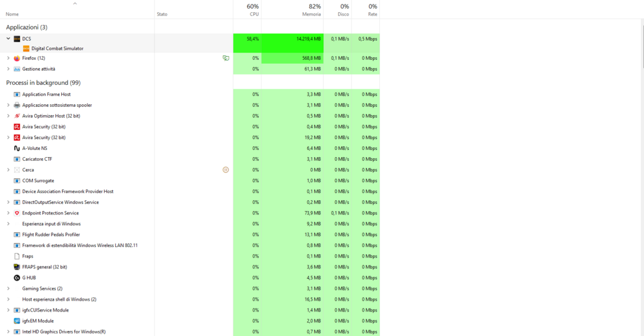Select the Applicazioni (3) group heading

pos(26,28)
